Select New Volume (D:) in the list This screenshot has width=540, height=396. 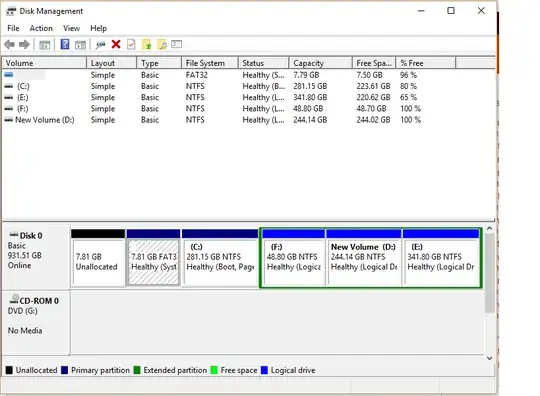click(45, 120)
